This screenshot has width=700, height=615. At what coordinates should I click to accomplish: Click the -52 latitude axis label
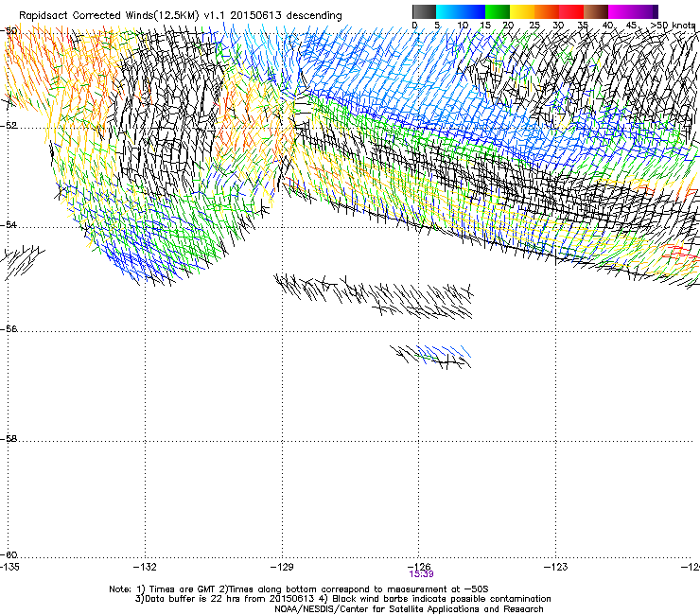[x=9, y=126]
